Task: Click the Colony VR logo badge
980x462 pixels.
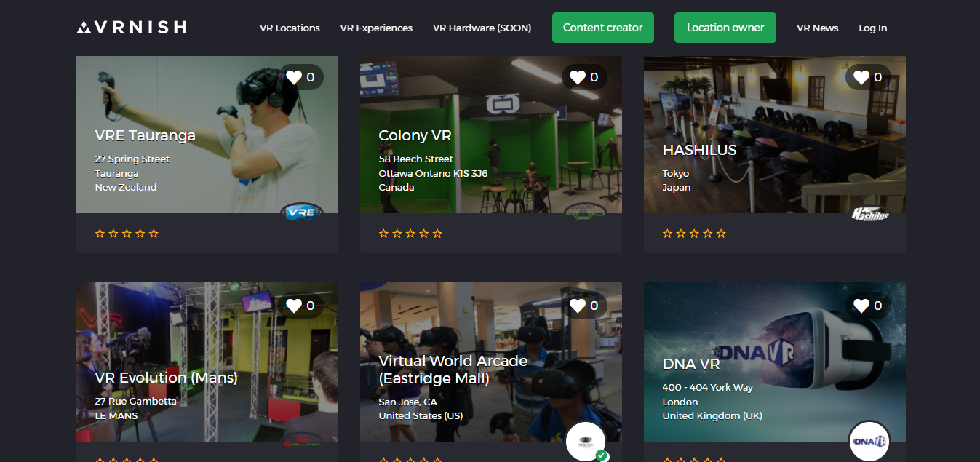Action: 585,212
